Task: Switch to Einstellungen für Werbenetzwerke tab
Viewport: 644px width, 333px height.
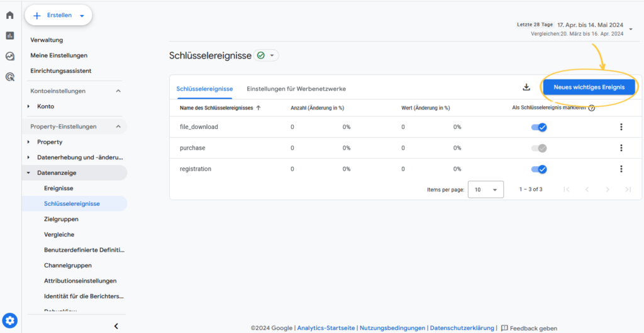Action: [296, 89]
